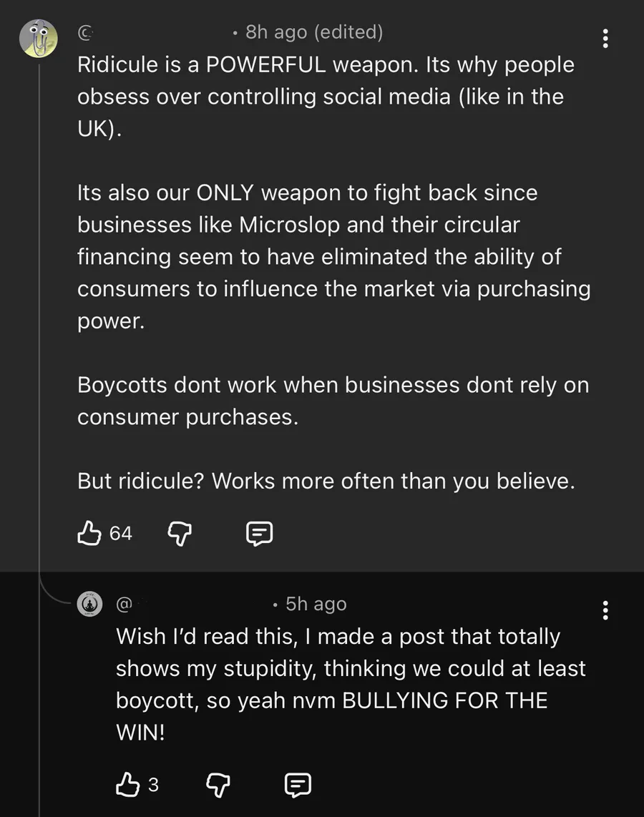The image size is (644, 817).
Task: Click the '5h ago' timestamp
Action: tap(316, 605)
